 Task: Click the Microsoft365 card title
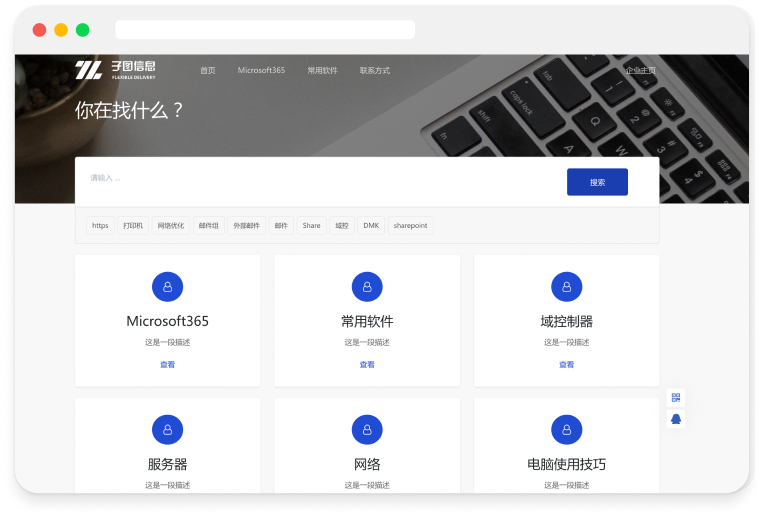[167, 321]
